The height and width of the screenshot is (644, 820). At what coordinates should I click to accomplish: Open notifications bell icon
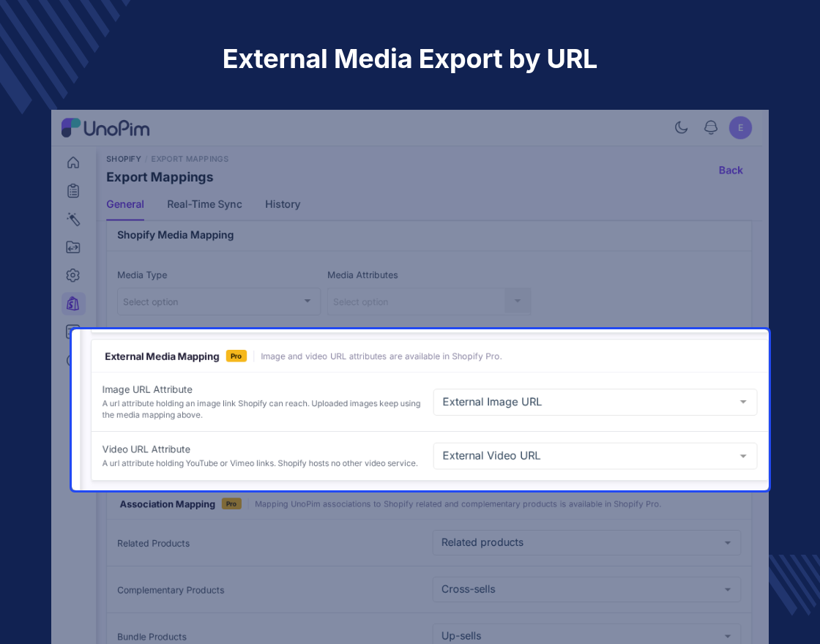pyautogui.click(x=711, y=127)
